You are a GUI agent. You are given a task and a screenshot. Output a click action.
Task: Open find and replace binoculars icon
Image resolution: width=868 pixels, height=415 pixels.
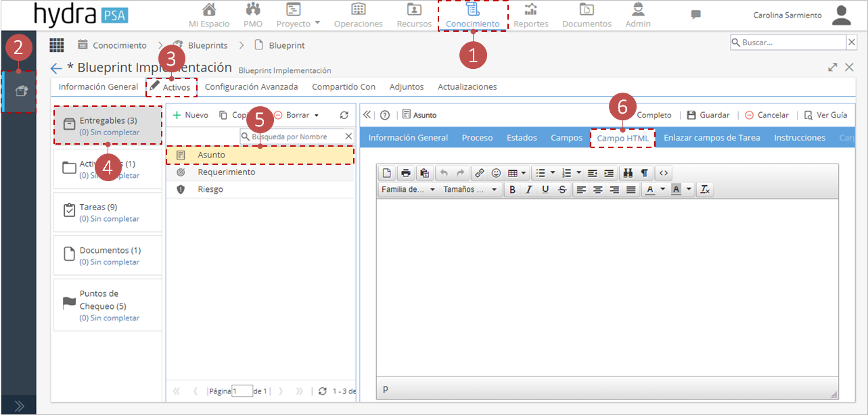point(628,173)
